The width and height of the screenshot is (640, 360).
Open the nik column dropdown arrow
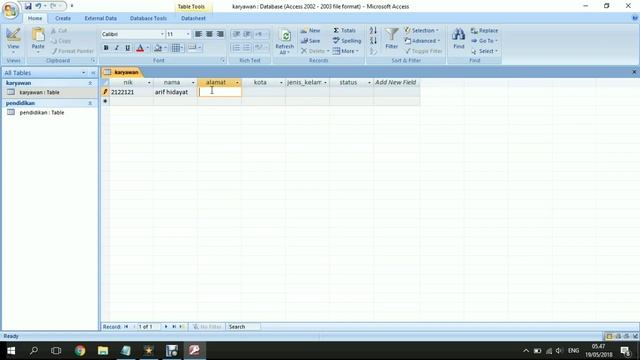click(x=149, y=82)
